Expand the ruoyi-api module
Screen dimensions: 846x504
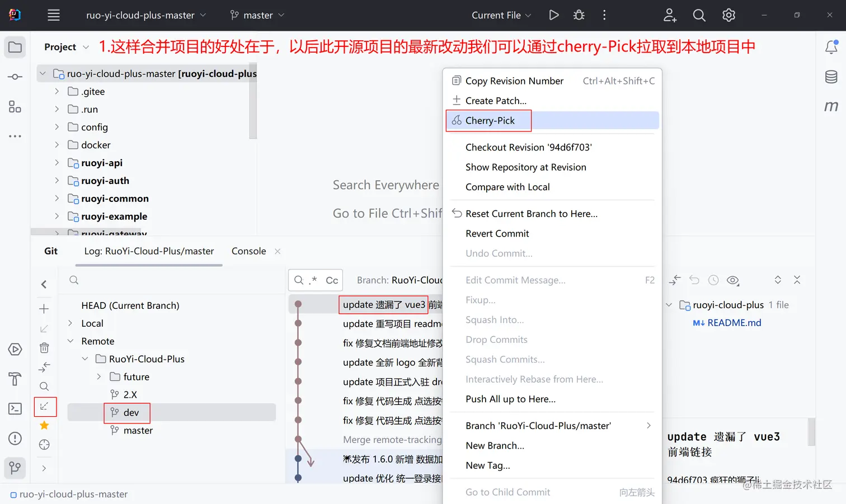click(x=57, y=163)
